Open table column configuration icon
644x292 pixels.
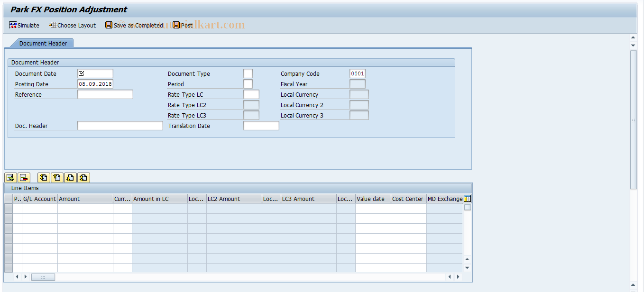point(467,199)
